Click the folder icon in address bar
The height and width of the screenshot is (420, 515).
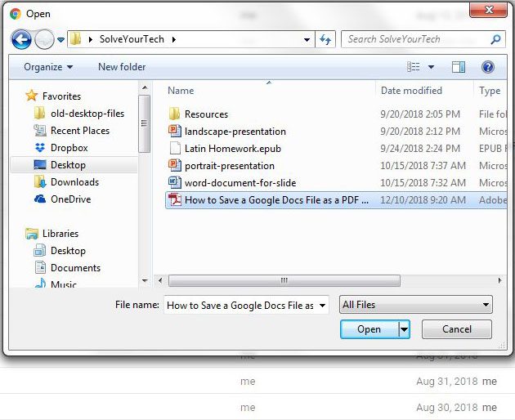click(x=76, y=39)
